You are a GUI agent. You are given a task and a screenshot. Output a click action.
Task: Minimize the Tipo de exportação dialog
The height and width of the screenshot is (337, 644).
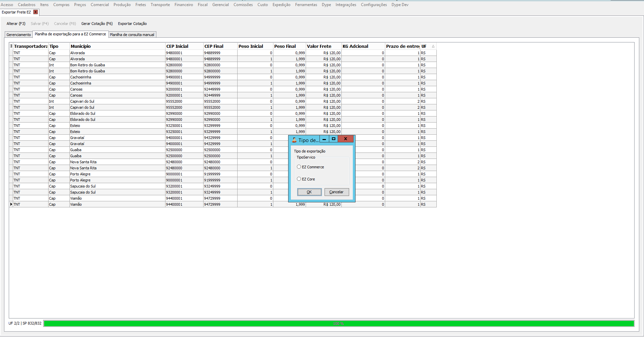click(324, 139)
